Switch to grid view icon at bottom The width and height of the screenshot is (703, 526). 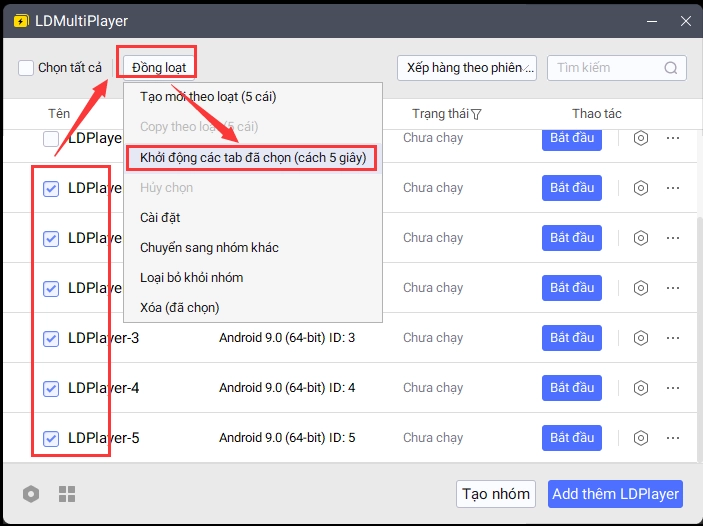coord(67,494)
